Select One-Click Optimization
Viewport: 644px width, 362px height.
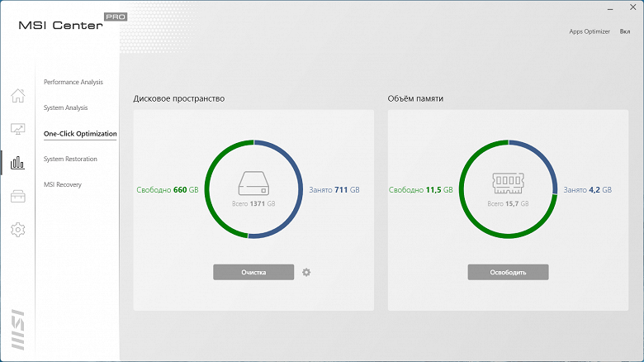[x=80, y=134]
